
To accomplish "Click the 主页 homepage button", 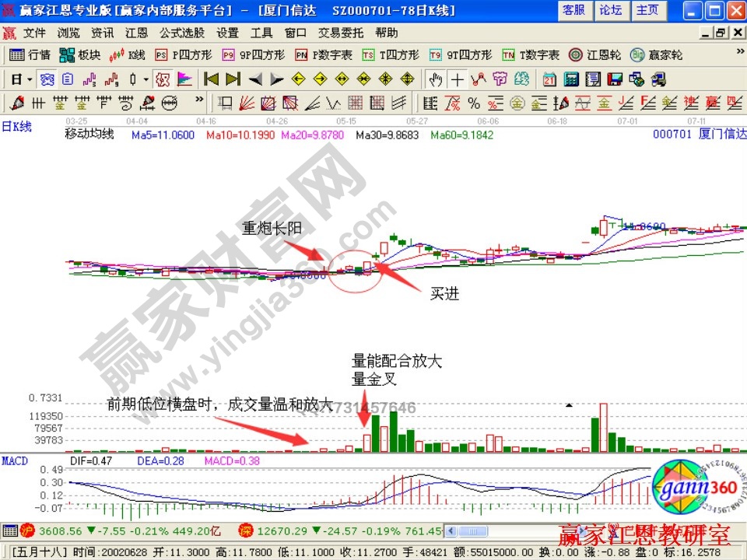I will (x=648, y=10).
